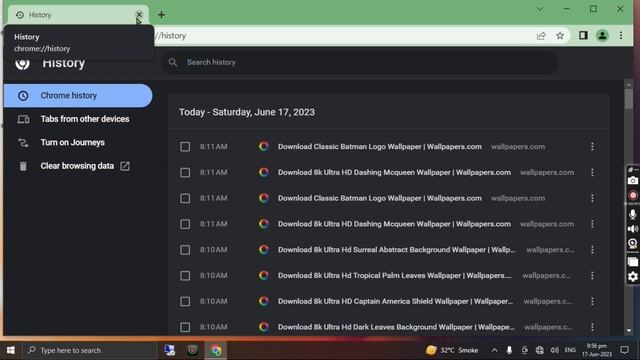The width and height of the screenshot is (640, 360).
Task: Open more actions for first Dashing Mcqueen entry
Action: (592, 172)
